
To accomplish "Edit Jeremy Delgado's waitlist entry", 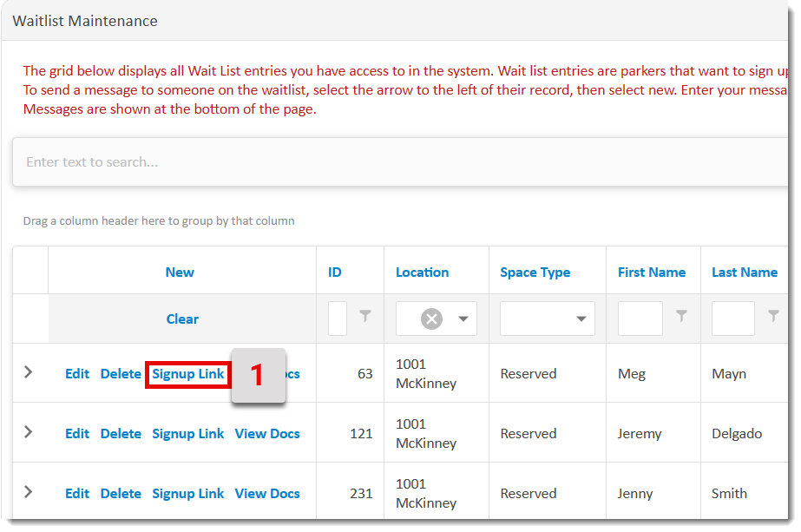I will point(76,433).
